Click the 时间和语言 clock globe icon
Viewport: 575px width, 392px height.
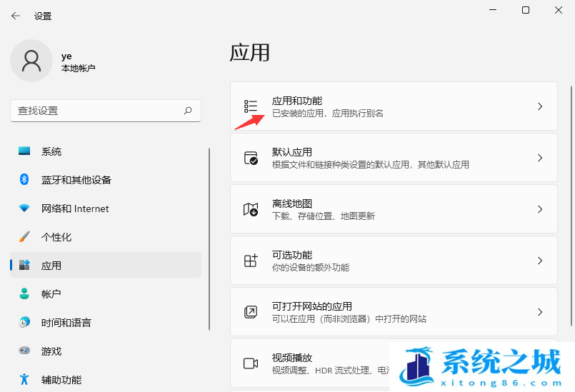click(x=24, y=322)
